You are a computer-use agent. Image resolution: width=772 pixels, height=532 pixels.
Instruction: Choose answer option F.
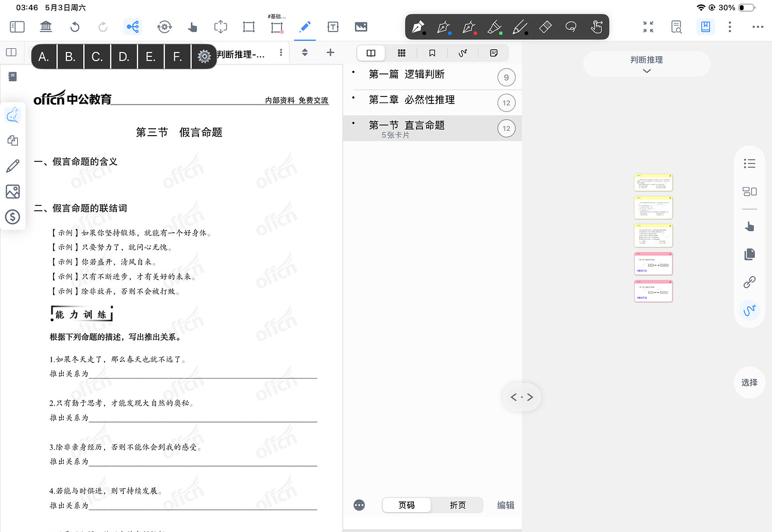click(177, 57)
